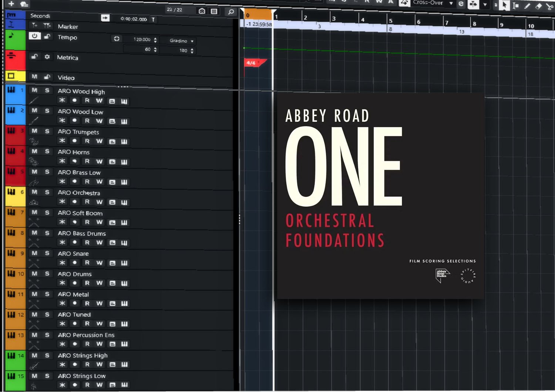Viewport: 555px width, 392px height.
Task: Select the Erase tool
Action: [539, 6]
